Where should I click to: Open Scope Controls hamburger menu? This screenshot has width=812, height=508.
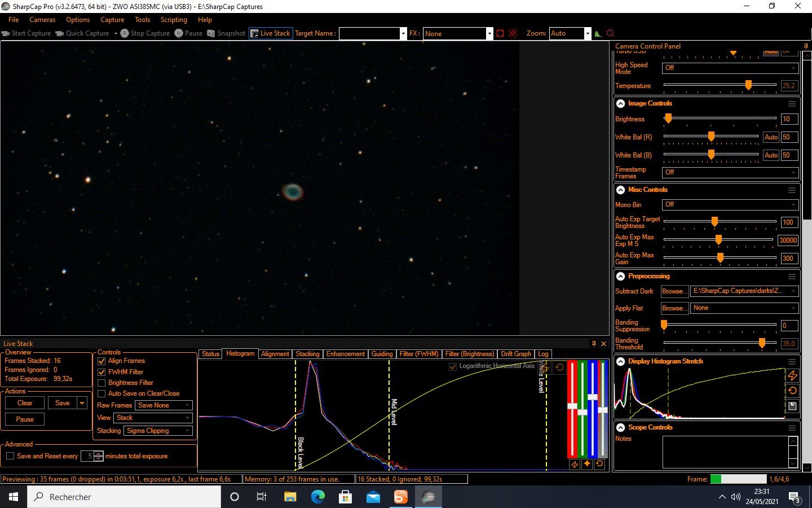pos(792,428)
